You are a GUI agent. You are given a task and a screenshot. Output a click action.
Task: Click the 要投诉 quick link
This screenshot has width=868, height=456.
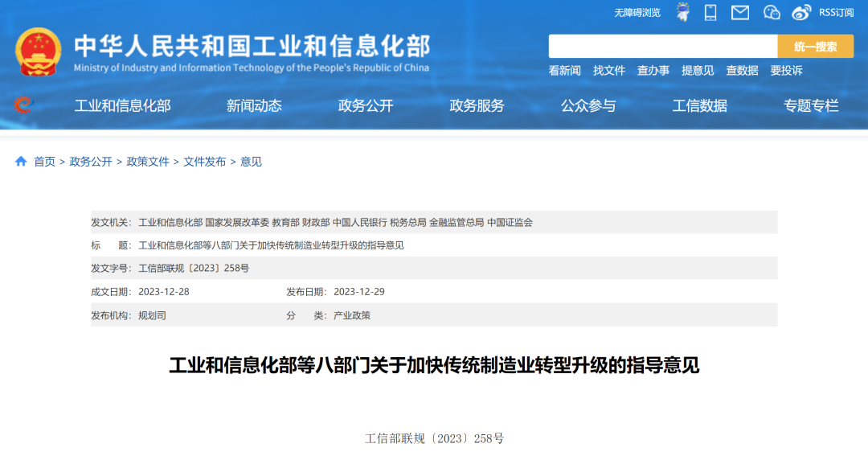pyautogui.click(x=786, y=71)
